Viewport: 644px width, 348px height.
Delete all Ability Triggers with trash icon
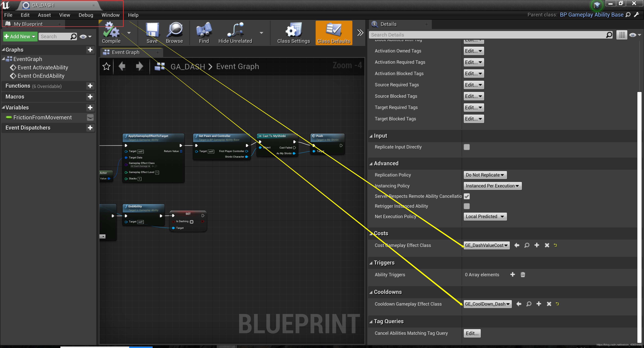[x=523, y=275]
